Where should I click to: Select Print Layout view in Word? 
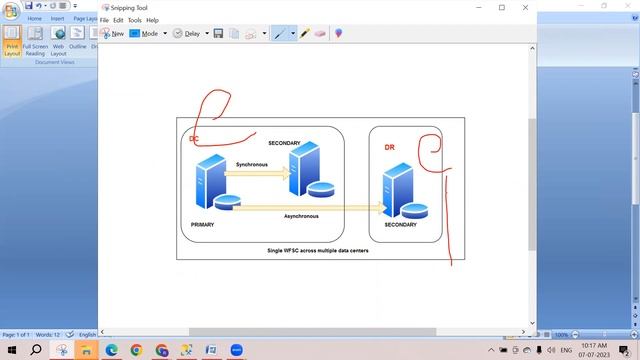pos(12,41)
